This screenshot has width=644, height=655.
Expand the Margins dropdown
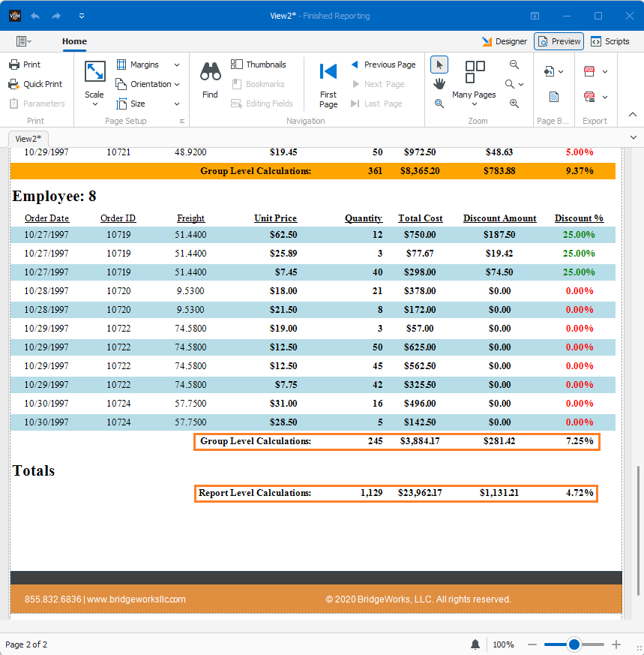click(x=176, y=65)
